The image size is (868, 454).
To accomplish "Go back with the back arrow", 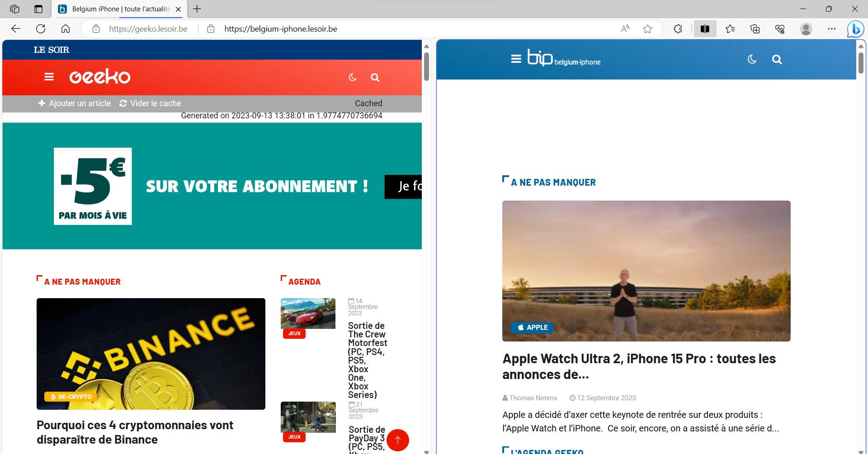I will (x=16, y=29).
